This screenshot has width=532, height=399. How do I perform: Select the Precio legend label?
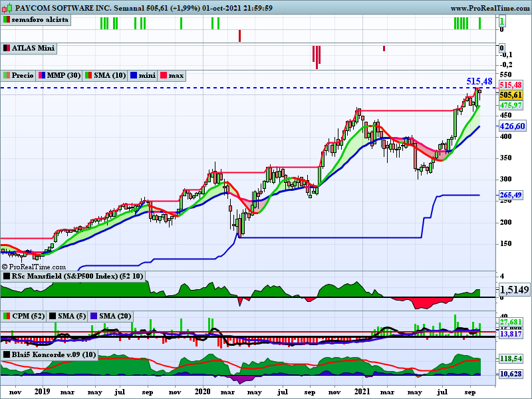19,75
